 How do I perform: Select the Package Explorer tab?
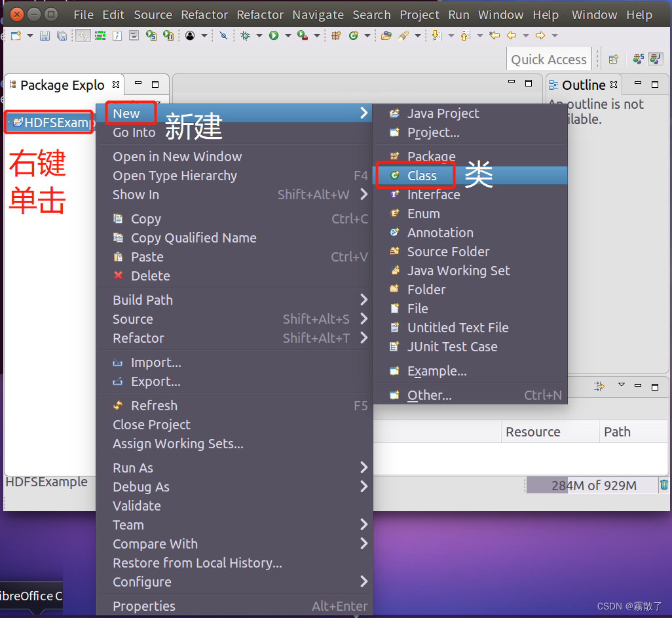coord(62,85)
